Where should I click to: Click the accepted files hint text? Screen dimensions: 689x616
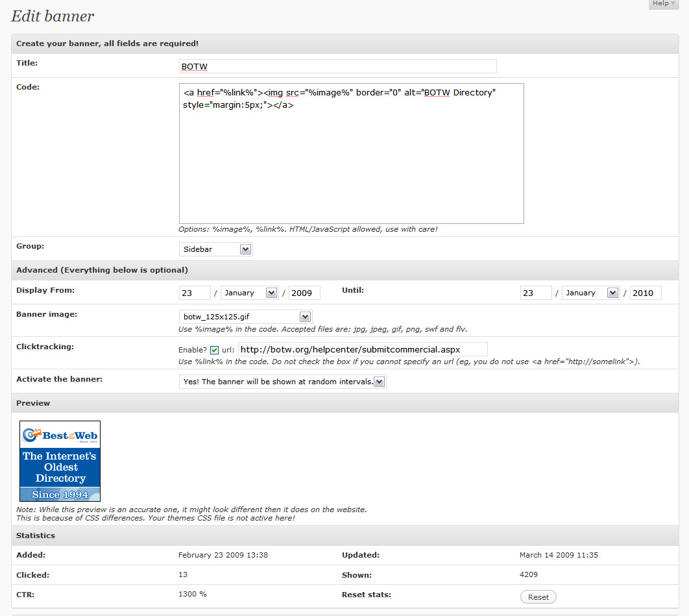[x=323, y=329]
